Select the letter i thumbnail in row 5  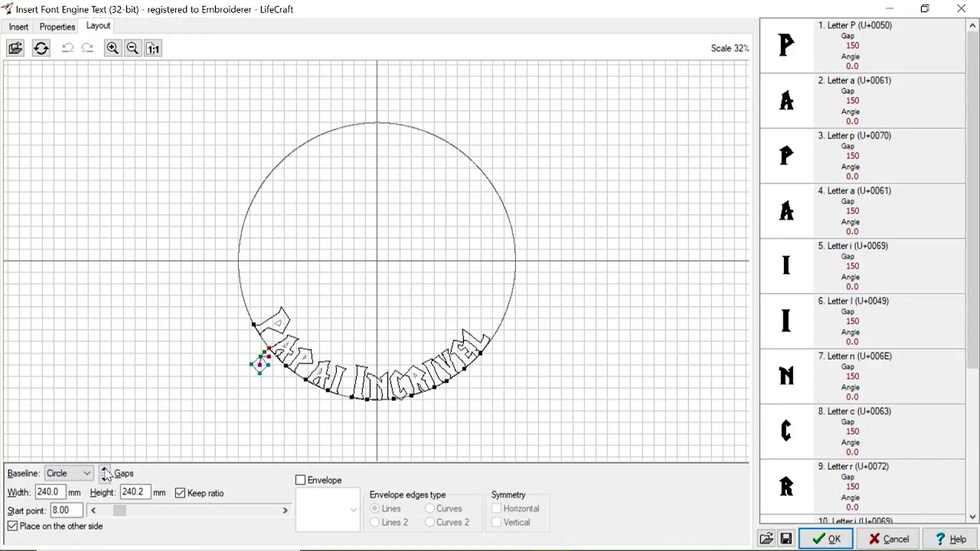pyautogui.click(x=786, y=266)
